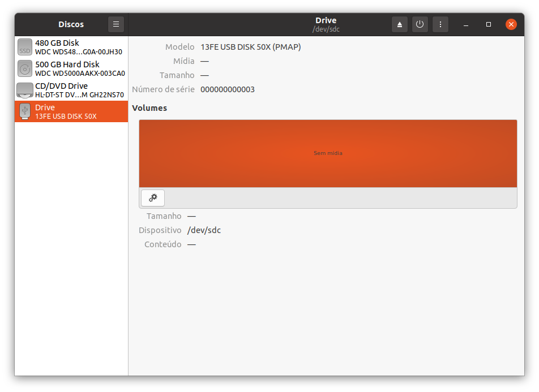539x392 pixels.
Task: Click model value 13FE USB DISK 50X (PMAP)
Action: pos(251,47)
